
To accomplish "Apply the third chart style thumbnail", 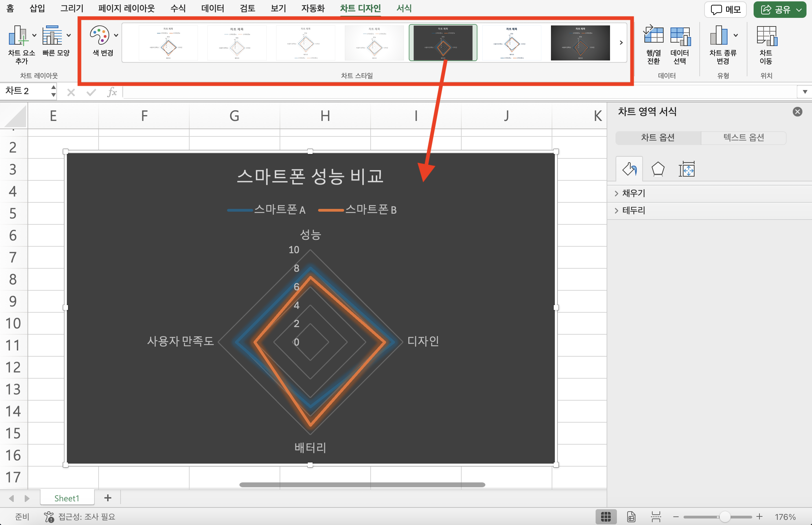I will coord(306,43).
